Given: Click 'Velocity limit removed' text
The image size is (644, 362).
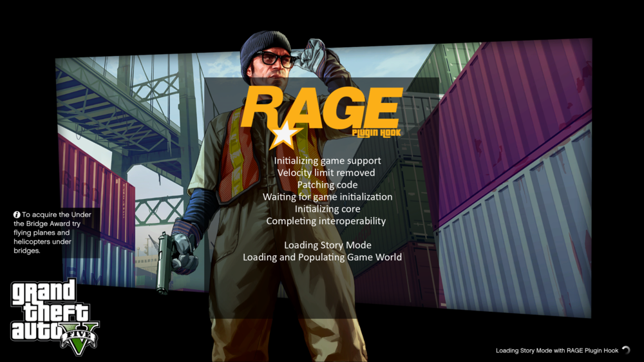Looking at the screenshot, I should [326, 173].
